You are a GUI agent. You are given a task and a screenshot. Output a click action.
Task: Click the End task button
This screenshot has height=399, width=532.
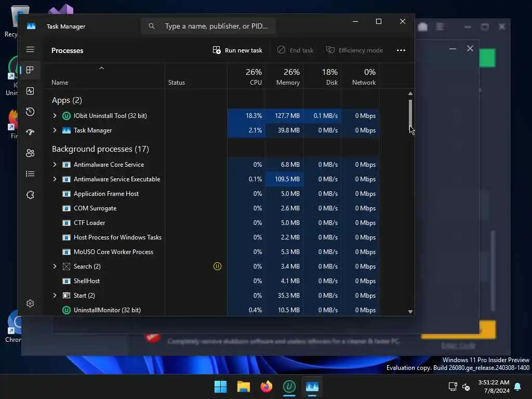(295, 50)
